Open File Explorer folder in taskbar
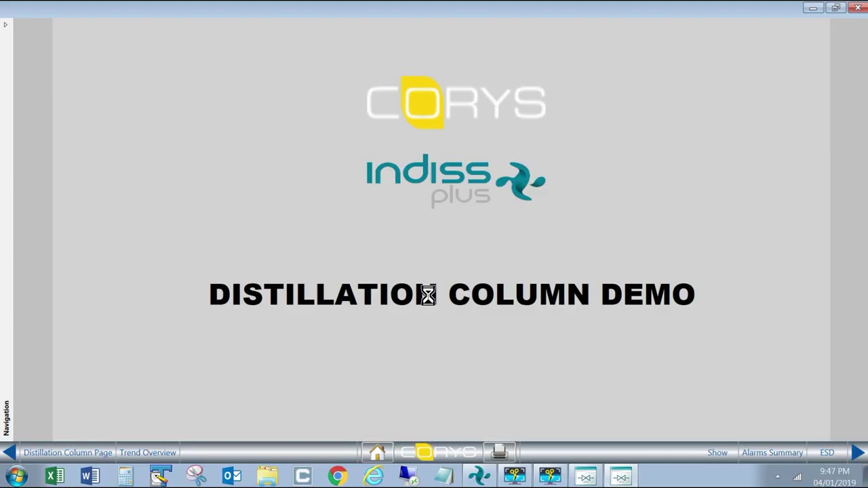This screenshot has height=488, width=868. 267,476
